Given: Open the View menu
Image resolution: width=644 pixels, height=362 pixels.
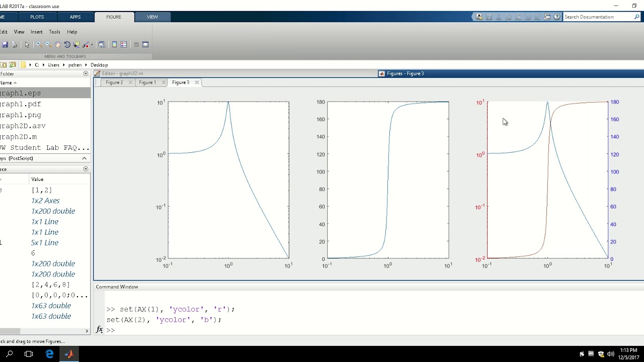Looking at the screenshot, I should click(19, 32).
